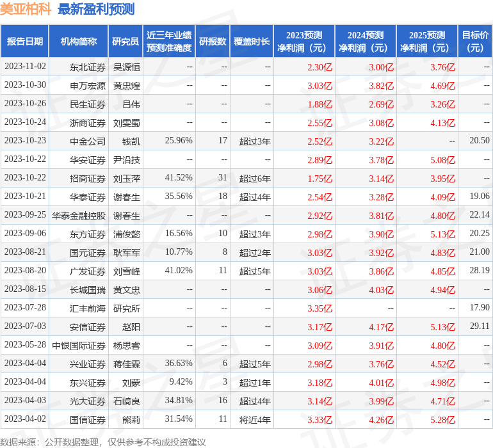Click researcher 浦俊懿
The width and height of the screenshot is (493, 448).
(126, 234)
